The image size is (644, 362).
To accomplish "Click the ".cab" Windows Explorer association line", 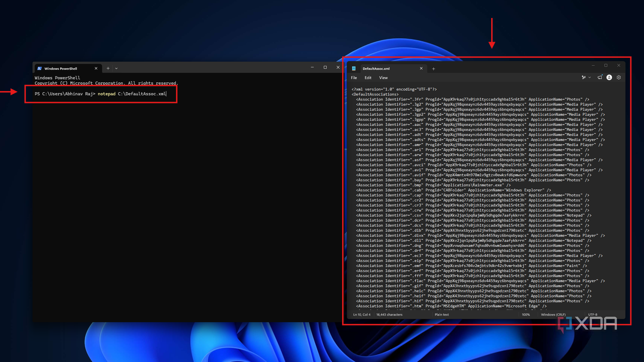I will pos(453,190).
